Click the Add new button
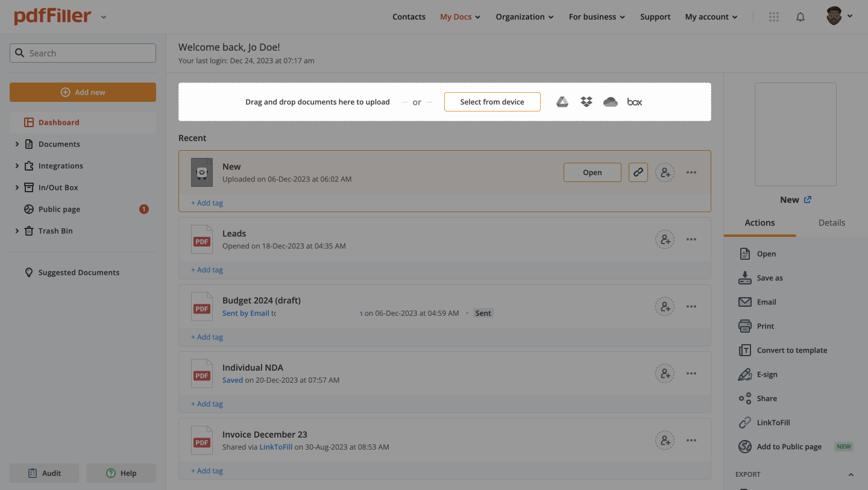 (x=83, y=92)
